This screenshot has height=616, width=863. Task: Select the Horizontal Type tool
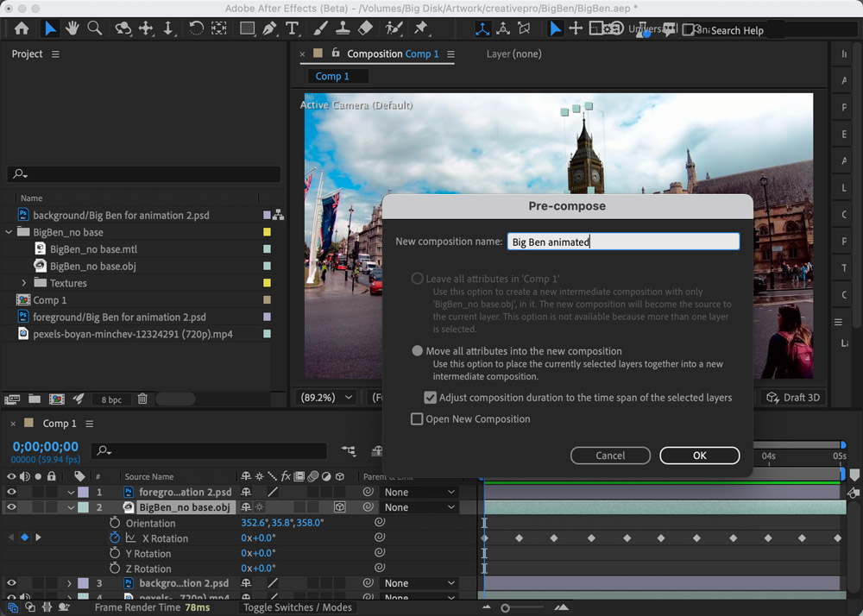[293, 28]
